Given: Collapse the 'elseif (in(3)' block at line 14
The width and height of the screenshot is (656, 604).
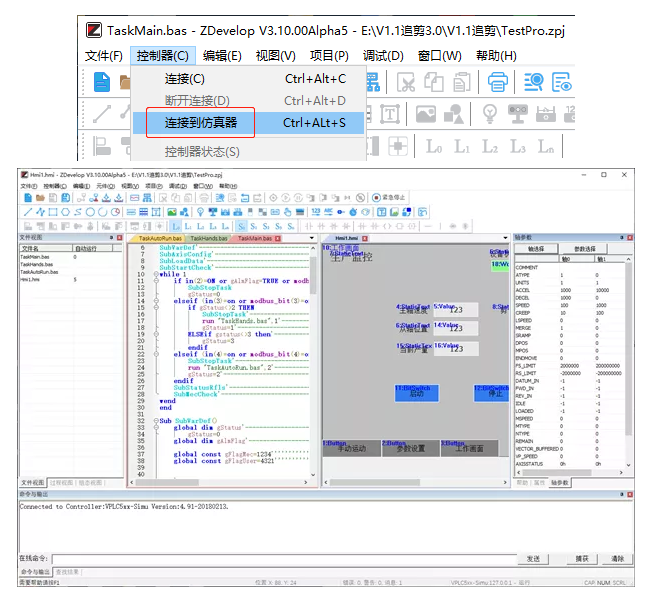Looking at the screenshot, I should click(156, 301).
